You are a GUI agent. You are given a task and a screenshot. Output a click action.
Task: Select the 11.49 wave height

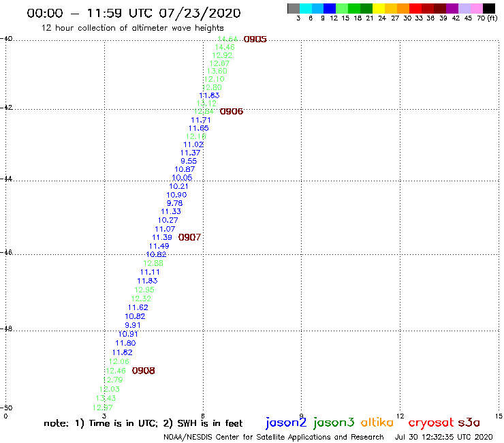tap(159, 246)
